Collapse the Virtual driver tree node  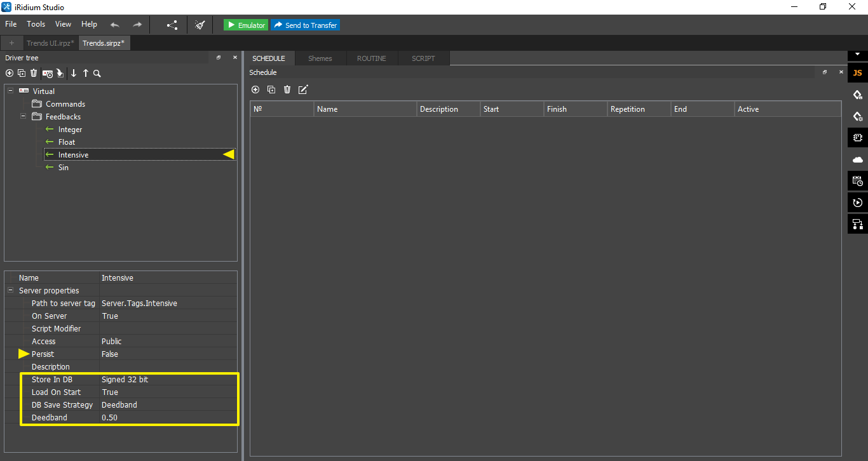coord(11,91)
